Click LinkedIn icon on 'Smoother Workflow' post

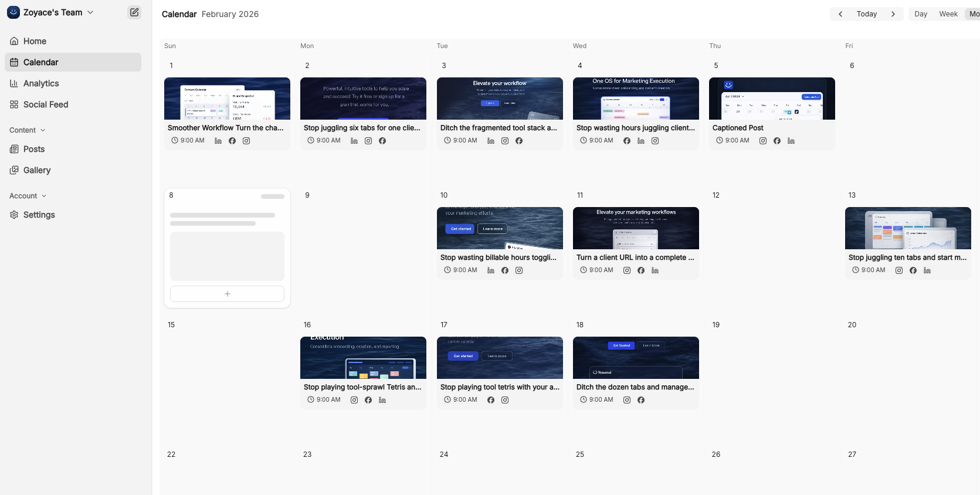tap(218, 141)
